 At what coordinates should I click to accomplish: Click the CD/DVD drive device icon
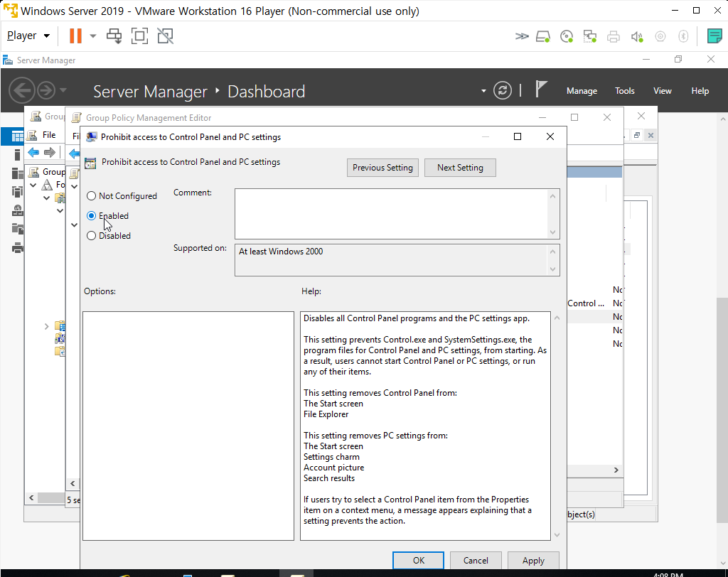tap(567, 36)
